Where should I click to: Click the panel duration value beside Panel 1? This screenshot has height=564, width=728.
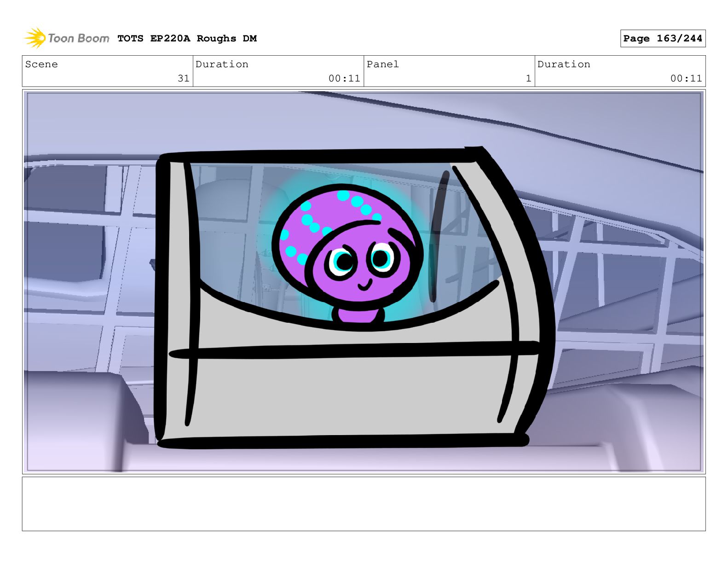point(686,79)
